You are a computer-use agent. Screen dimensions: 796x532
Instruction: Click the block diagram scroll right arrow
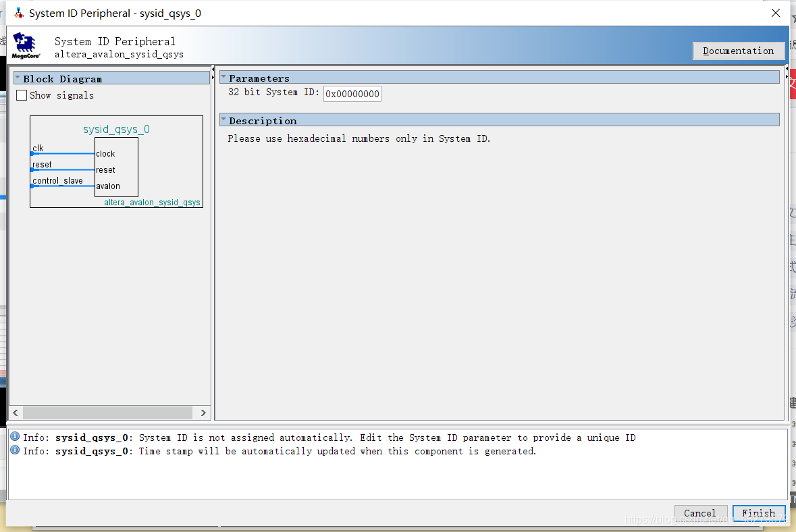204,413
